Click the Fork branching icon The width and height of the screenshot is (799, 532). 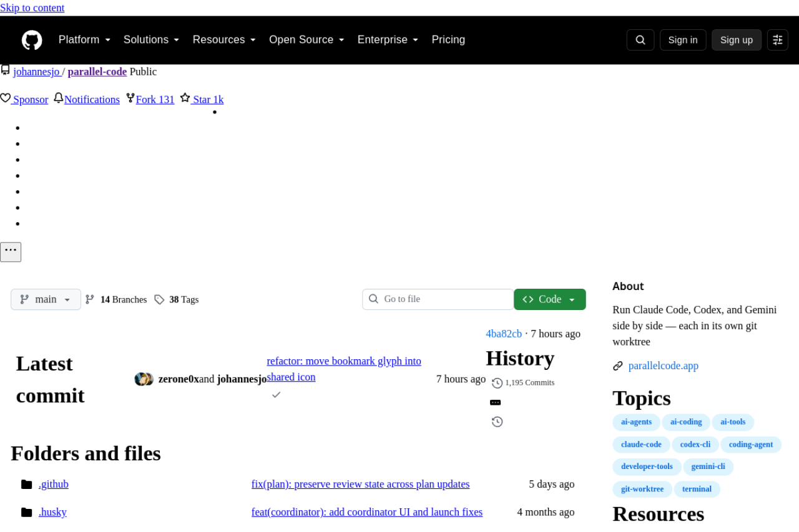point(130,99)
